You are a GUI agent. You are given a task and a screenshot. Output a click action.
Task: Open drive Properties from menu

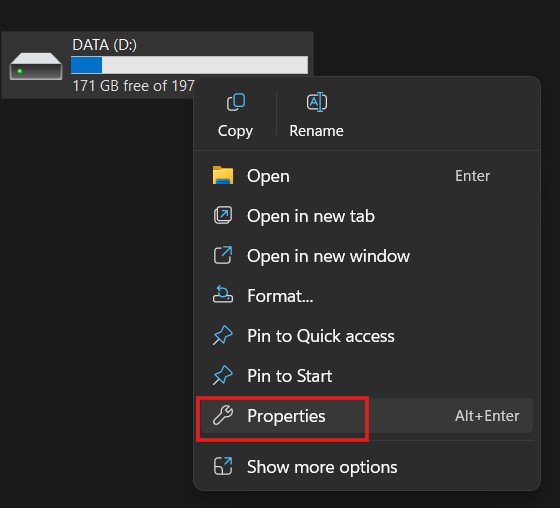pyautogui.click(x=366, y=416)
